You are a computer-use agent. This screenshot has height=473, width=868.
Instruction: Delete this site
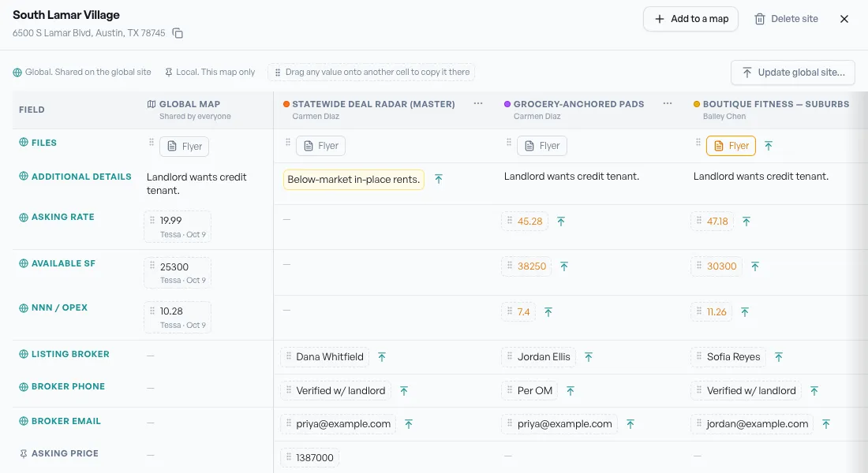pyautogui.click(x=786, y=19)
